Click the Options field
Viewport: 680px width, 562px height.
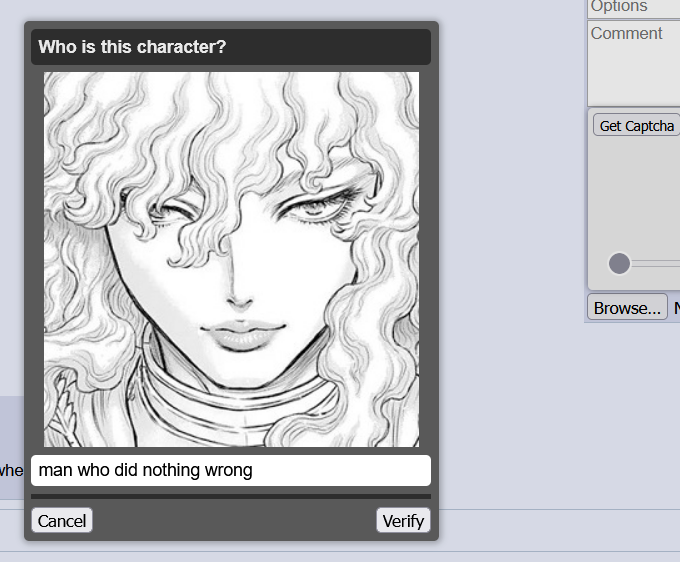634,8
